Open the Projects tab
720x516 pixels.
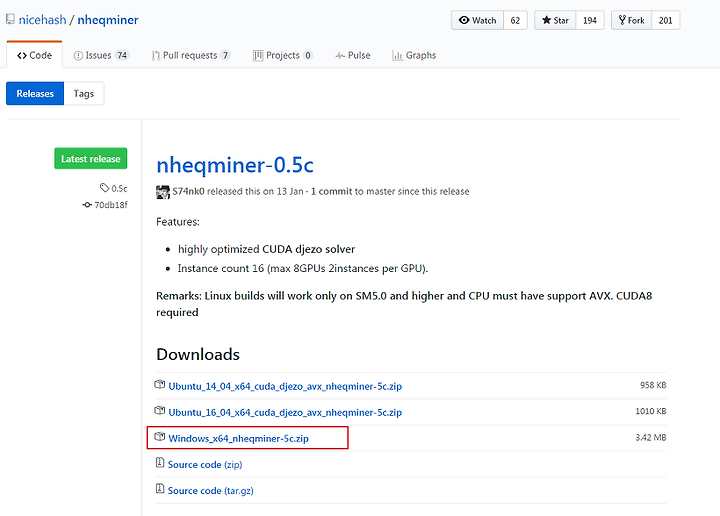283,55
